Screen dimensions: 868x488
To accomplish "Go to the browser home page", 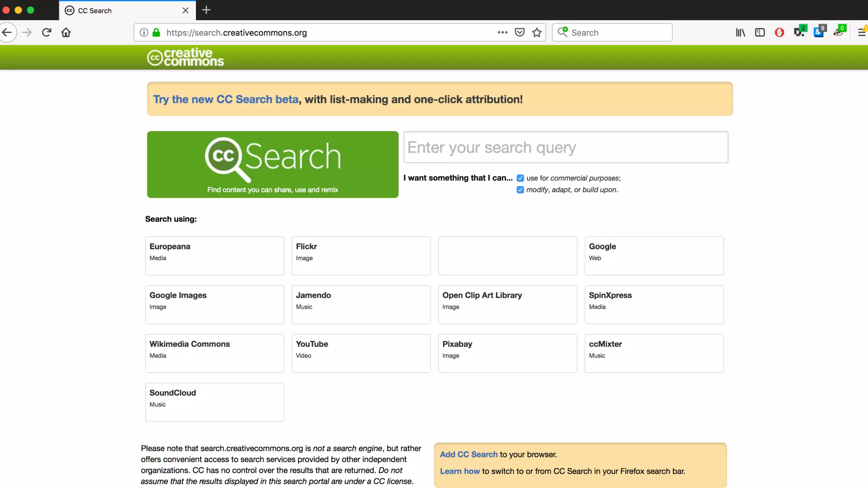I will (66, 33).
